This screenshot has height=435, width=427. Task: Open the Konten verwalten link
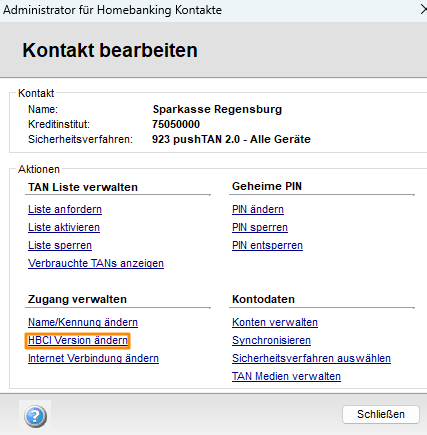[275, 322]
